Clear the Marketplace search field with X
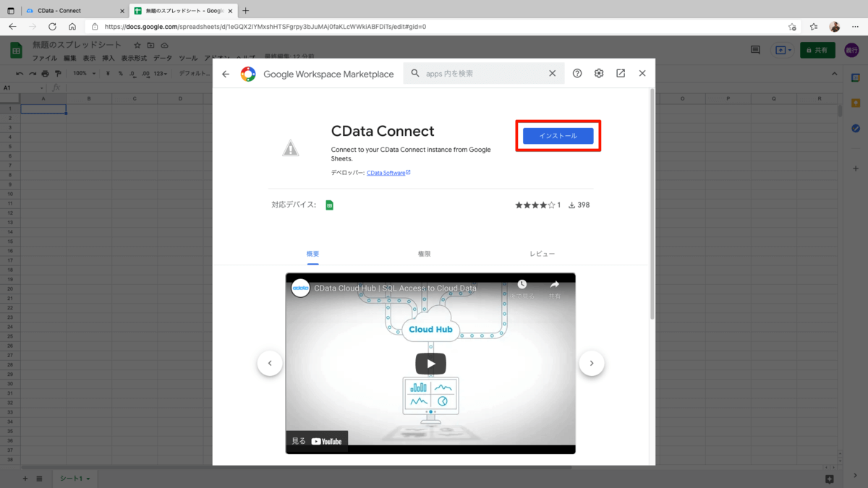The image size is (868, 488). [x=553, y=73]
